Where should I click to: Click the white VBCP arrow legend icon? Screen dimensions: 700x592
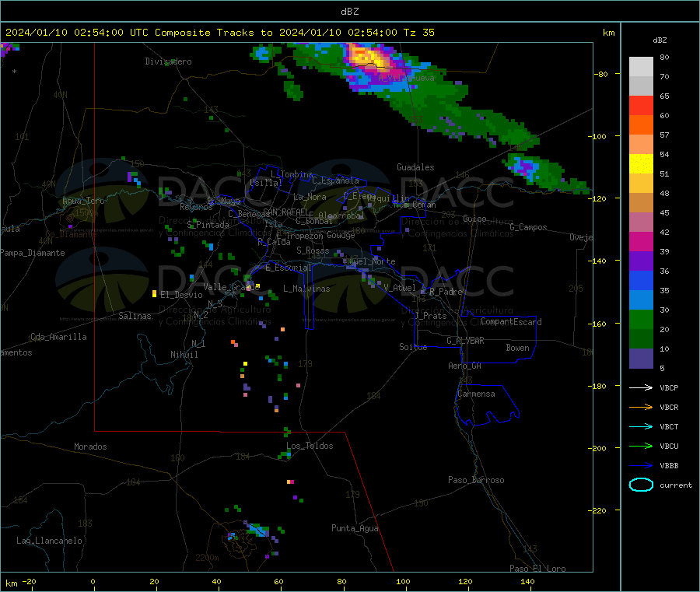click(641, 387)
